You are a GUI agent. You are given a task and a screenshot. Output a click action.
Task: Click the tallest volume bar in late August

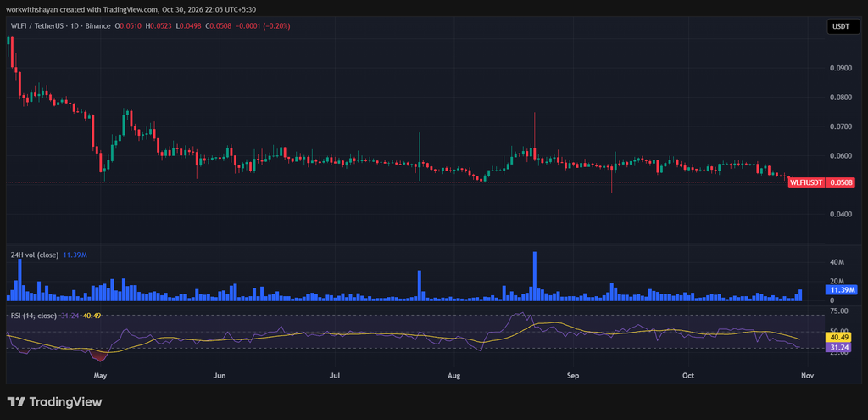535,277
